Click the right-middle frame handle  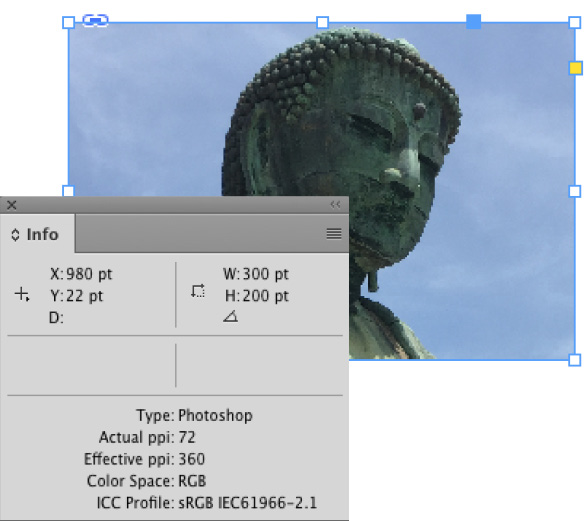coord(574,191)
